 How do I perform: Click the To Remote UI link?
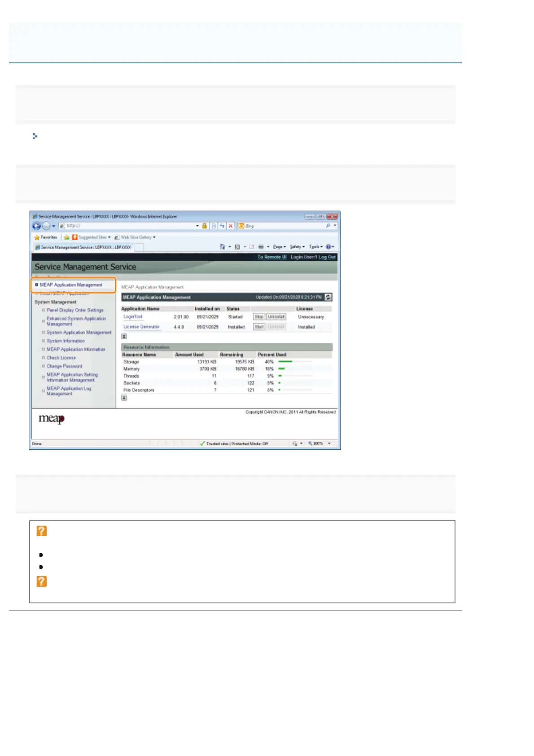[272, 257]
